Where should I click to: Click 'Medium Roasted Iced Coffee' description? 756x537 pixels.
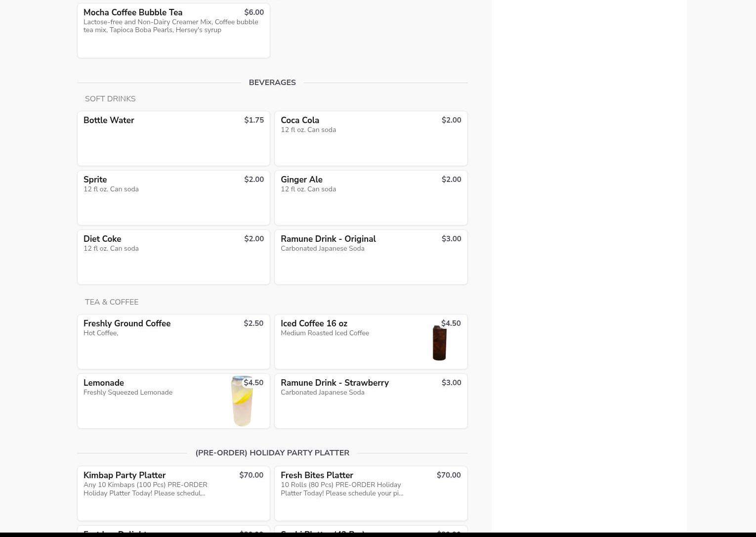[x=325, y=333]
